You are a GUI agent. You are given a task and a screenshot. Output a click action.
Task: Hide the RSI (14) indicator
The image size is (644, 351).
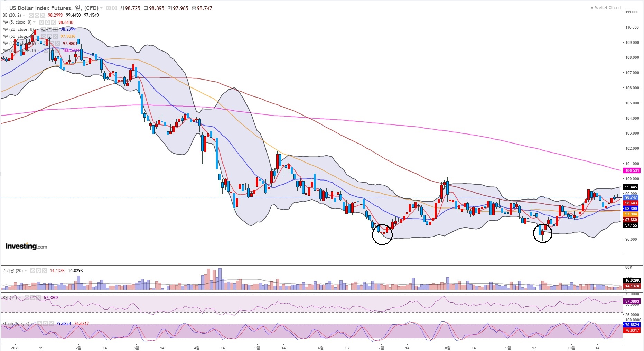(26, 298)
